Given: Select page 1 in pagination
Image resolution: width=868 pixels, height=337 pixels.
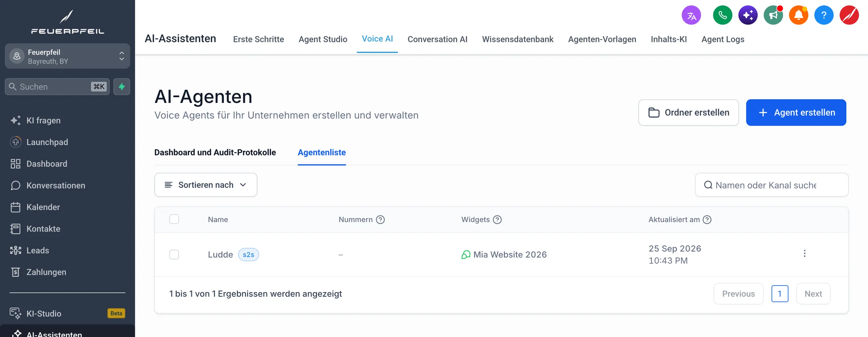Looking at the screenshot, I should (780, 294).
